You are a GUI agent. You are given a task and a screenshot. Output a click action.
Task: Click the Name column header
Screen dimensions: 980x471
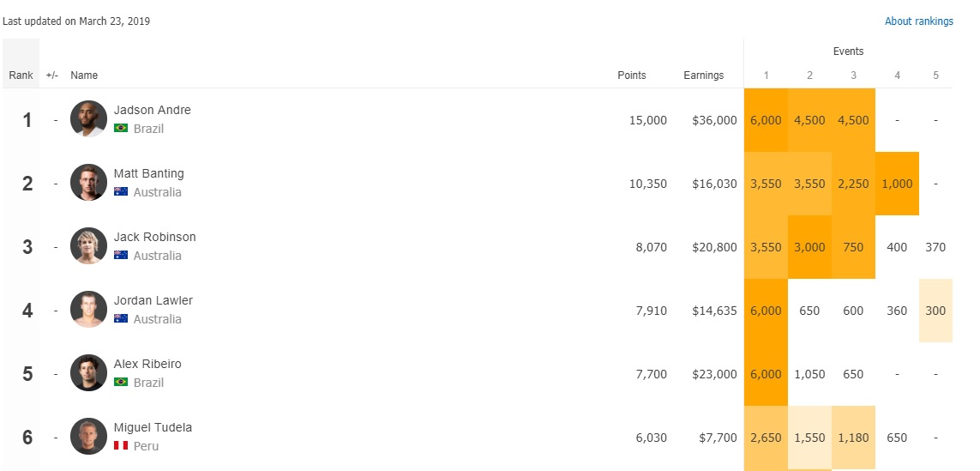(x=84, y=75)
